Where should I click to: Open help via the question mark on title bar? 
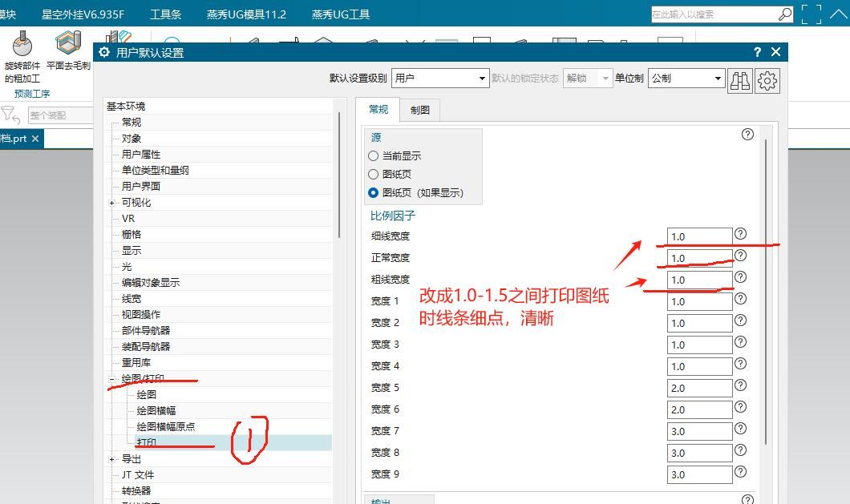pyautogui.click(x=756, y=51)
